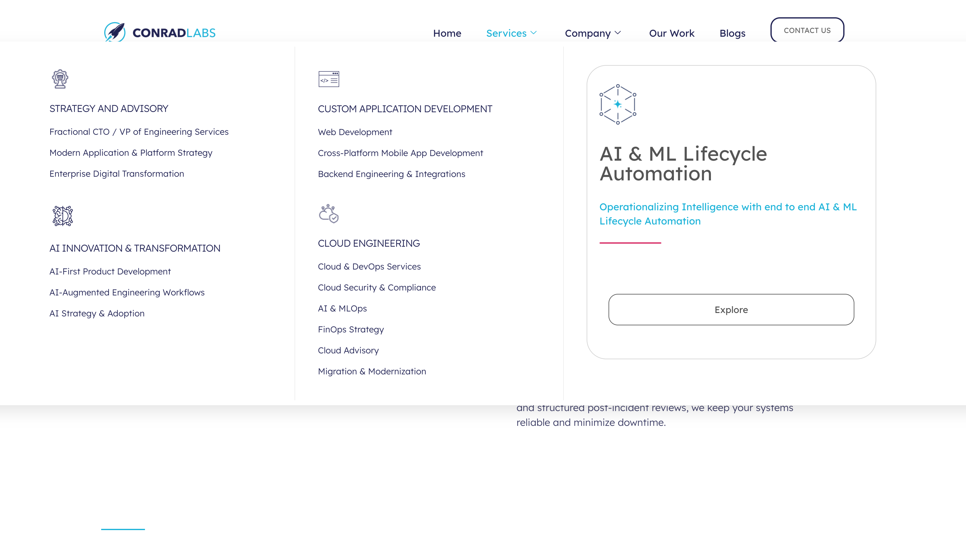The image size is (966, 560).
Task: Click the Cloud Engineering cloud shield icon
Action: [x=328, y=213]
